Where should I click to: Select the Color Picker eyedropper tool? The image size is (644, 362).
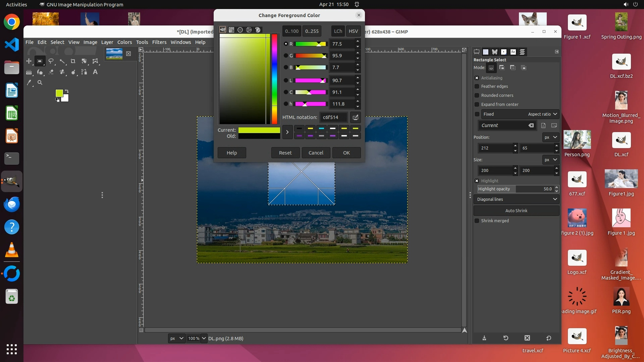tap(29, 82)
